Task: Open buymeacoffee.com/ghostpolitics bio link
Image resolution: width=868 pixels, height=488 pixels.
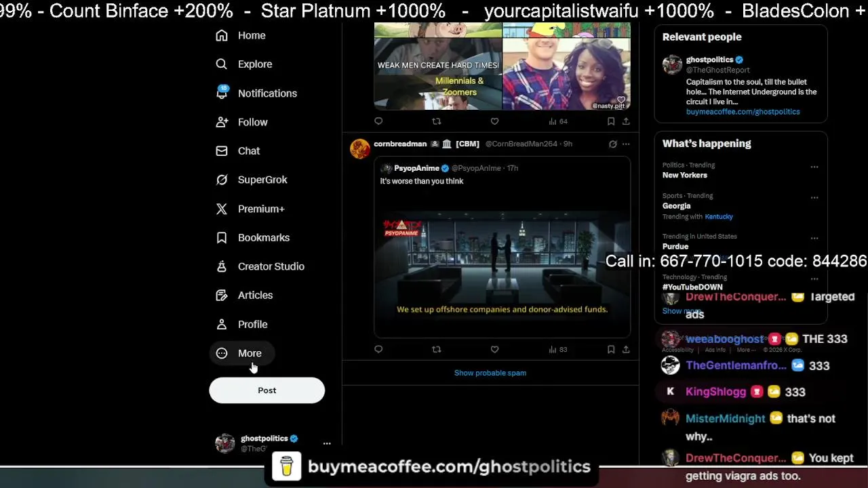Action: pos(743,112)
